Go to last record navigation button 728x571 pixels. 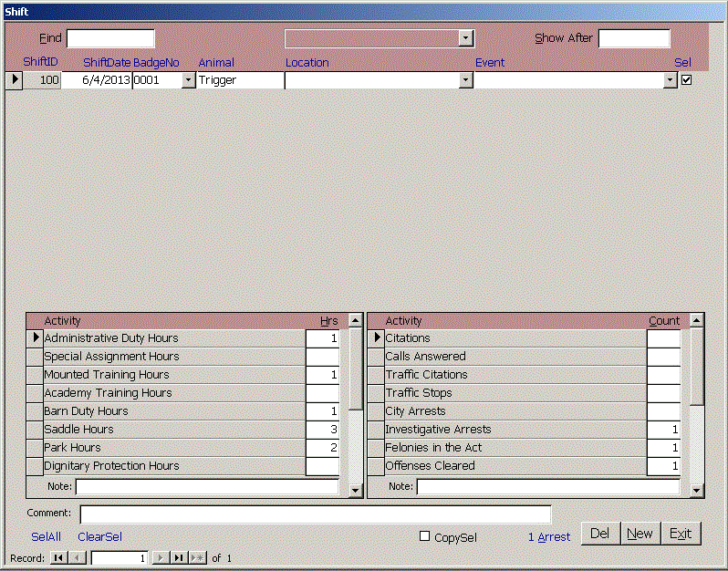[179, 557]
